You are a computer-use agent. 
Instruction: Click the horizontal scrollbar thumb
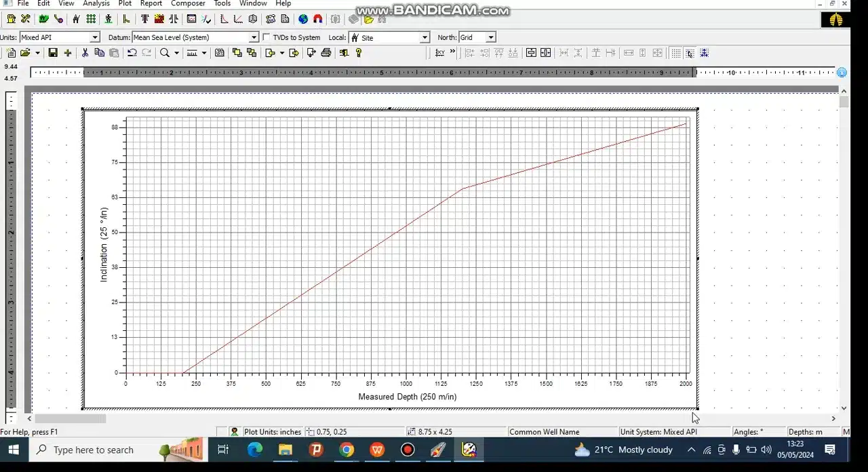[70, 418]
